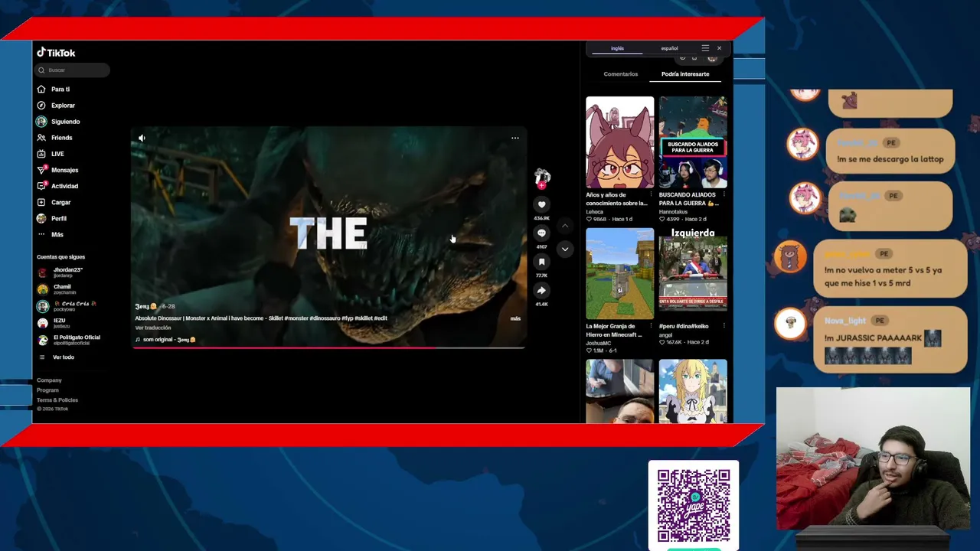Screen dimensions: 980x551
Task: Switch to the Podría interesarte tab
Action: (x=685, y=74)
